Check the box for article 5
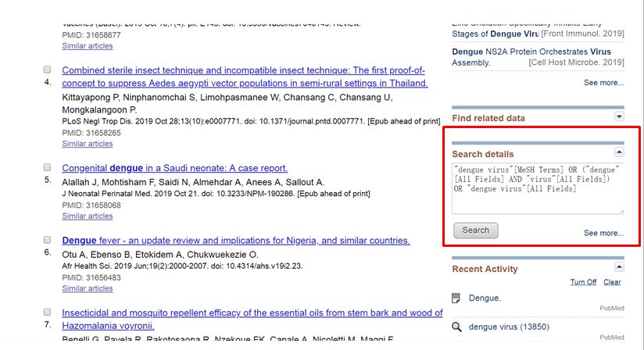644x350 pixels. click(47, 167)
